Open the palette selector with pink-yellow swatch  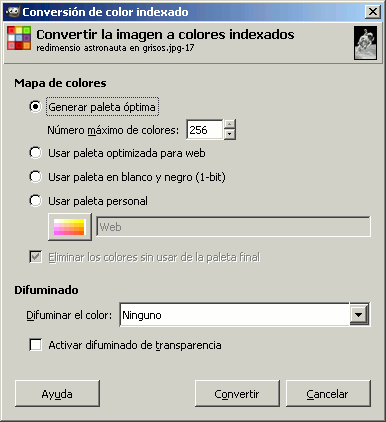coord(70,227)
